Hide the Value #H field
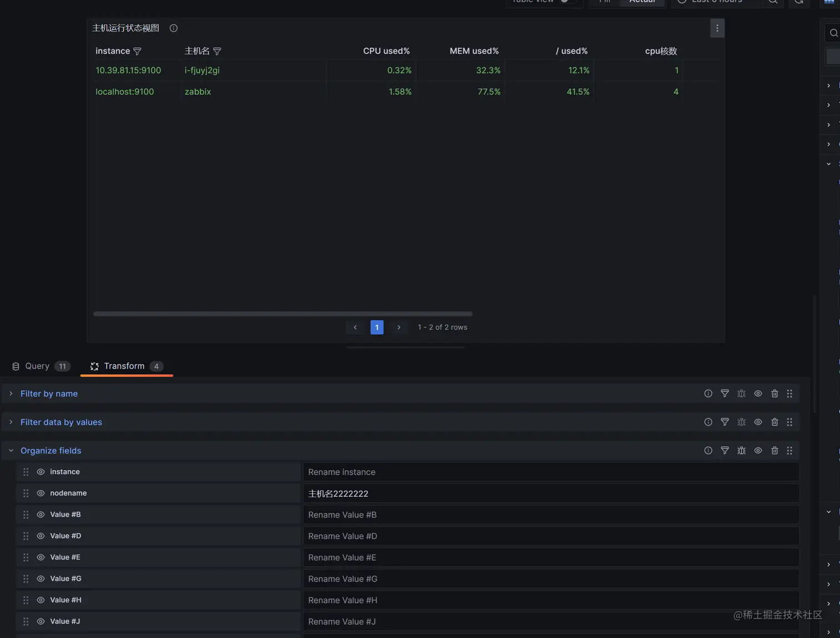The image size is (840, 638). click(x=41, y=600)
